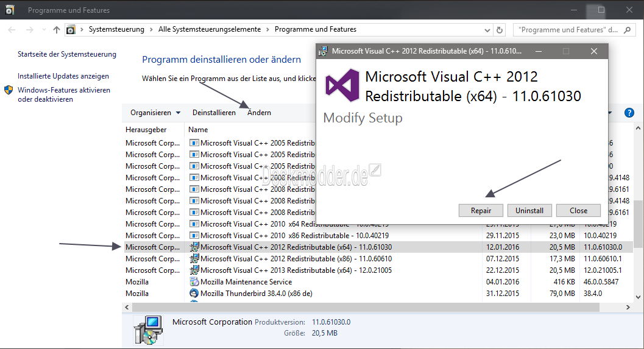
Task: Expand the chevron after Systemsteuerung breadcrumb
Action: pos(151,30)
